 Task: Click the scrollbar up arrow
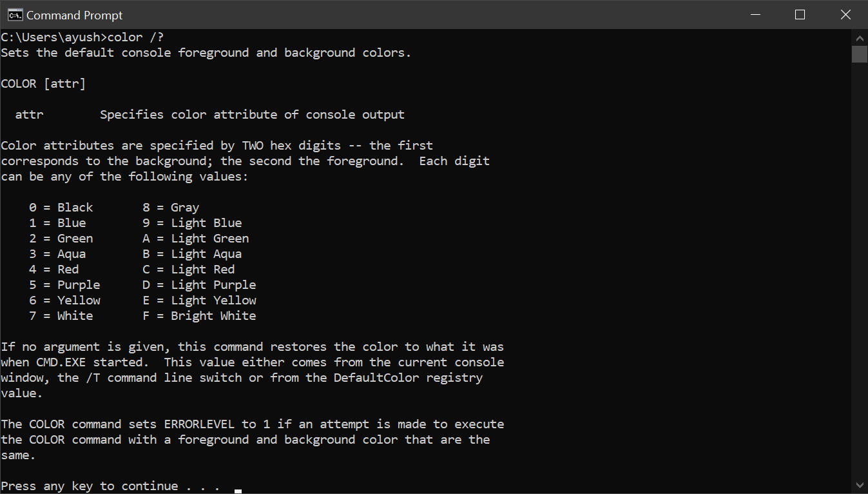tap(860, 37)
